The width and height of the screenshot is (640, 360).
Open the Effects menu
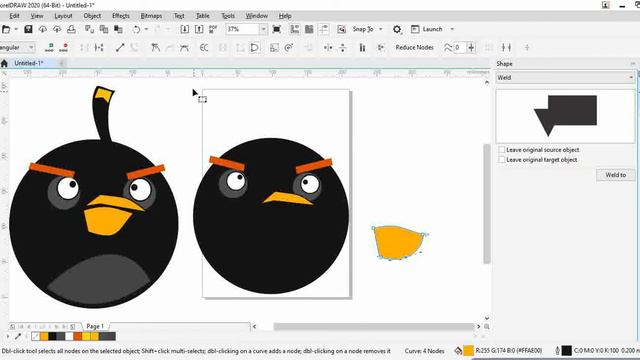(121, 16)
